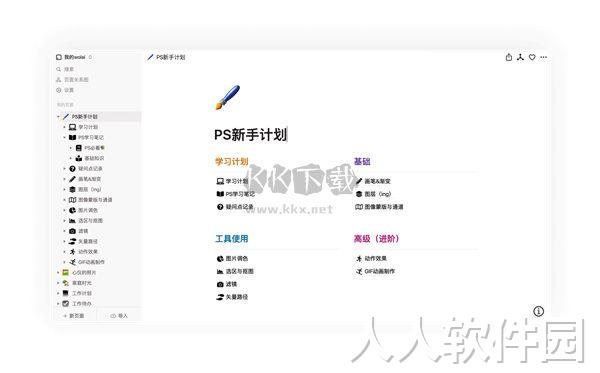The height and width of the screenshot is (373, 600).
Task: Click the large paintbrush page emoji
Action: 227,97
